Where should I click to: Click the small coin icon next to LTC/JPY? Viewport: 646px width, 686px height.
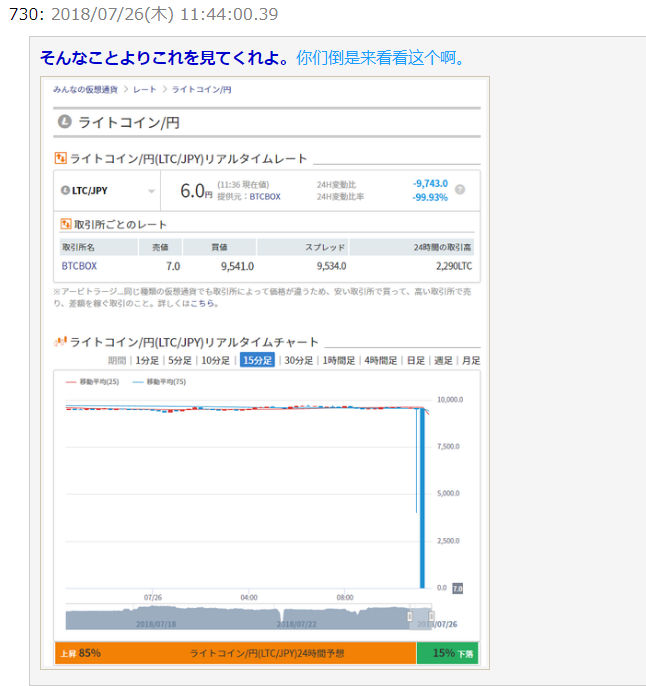click(x=65, y=190)
